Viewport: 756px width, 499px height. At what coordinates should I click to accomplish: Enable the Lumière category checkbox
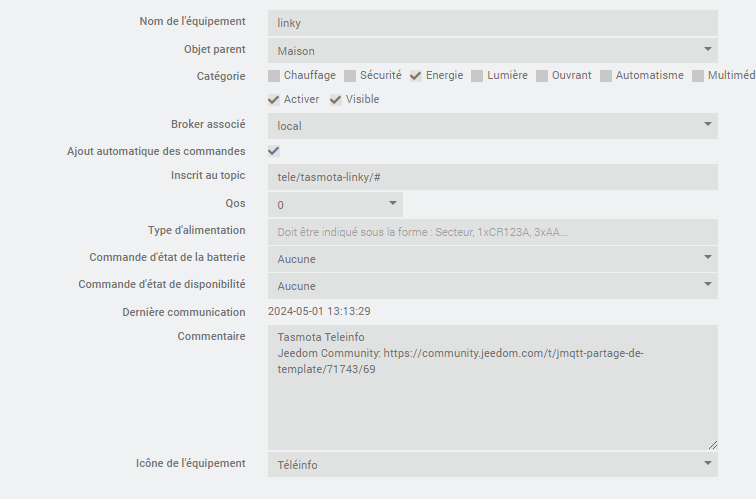pos(477,76)
